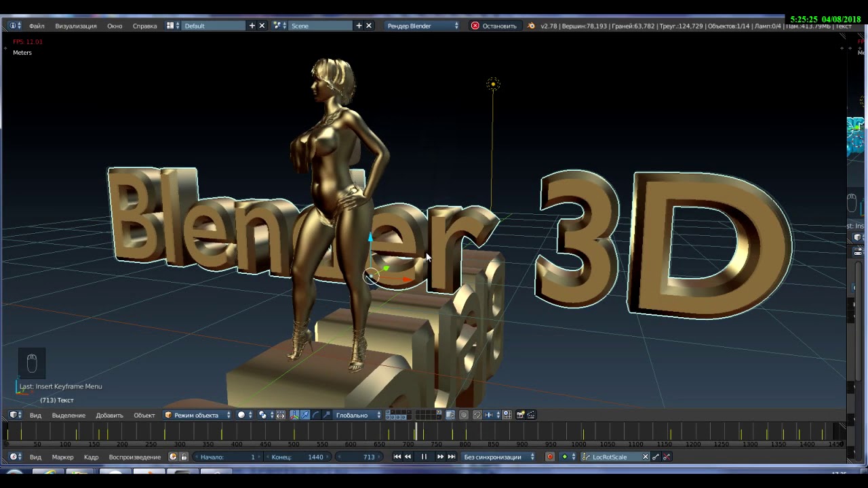Click the OpenGL render animation clapper icon
Viewport: 868px width, 488px height.
[531, 415]
